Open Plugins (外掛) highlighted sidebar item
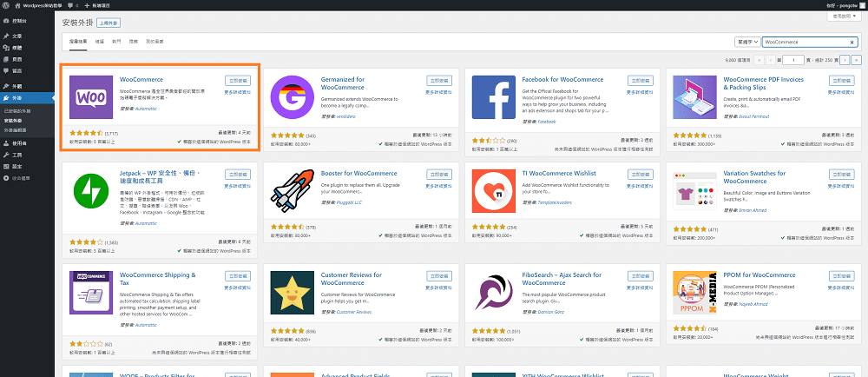 point(27,98)
